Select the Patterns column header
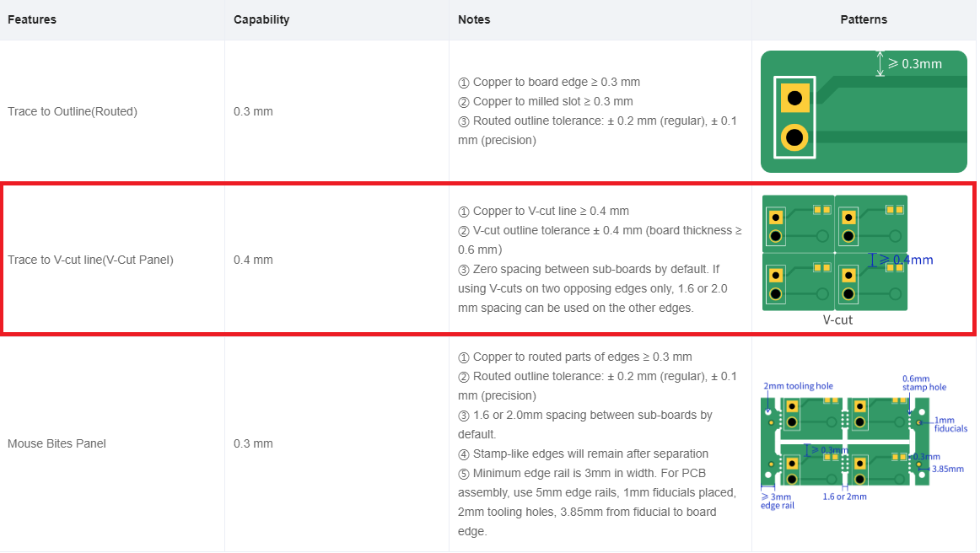 coord(863,19)
